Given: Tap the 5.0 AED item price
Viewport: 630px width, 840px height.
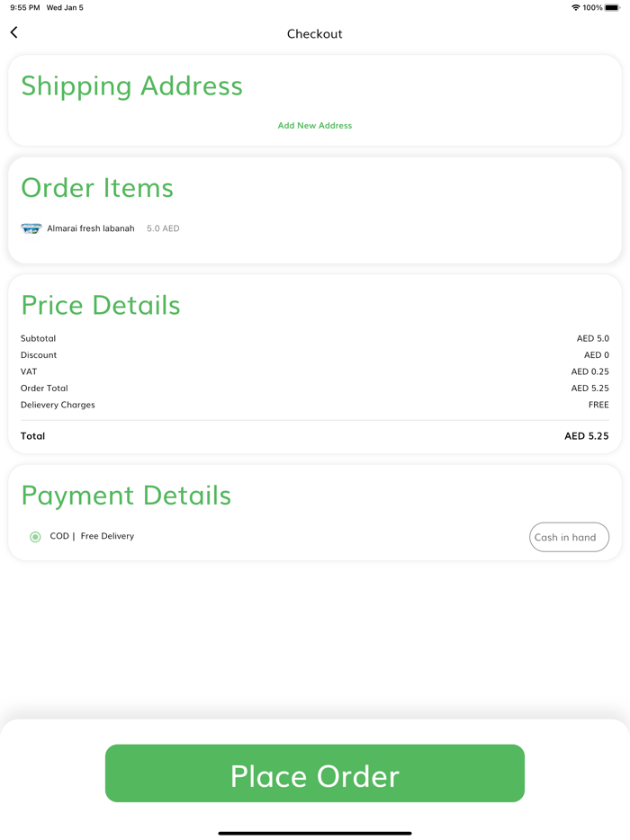Looking at the screenshot, I should tap(163, 228).
